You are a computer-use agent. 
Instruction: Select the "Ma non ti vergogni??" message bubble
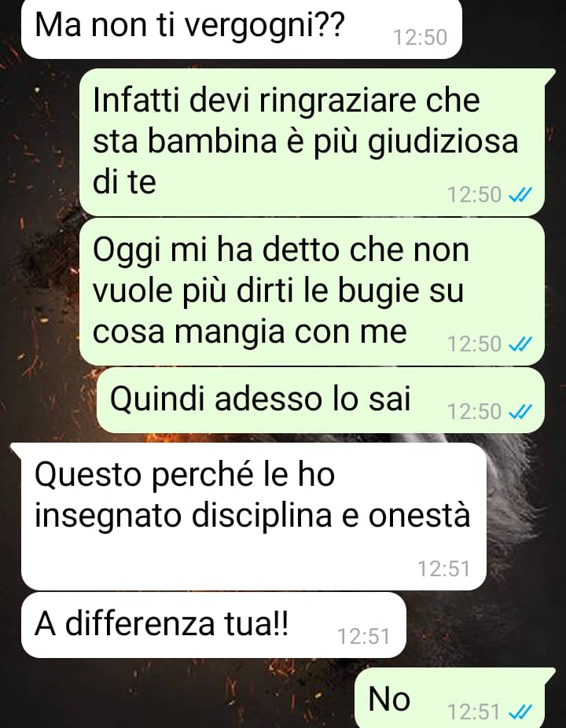point(241,29)
